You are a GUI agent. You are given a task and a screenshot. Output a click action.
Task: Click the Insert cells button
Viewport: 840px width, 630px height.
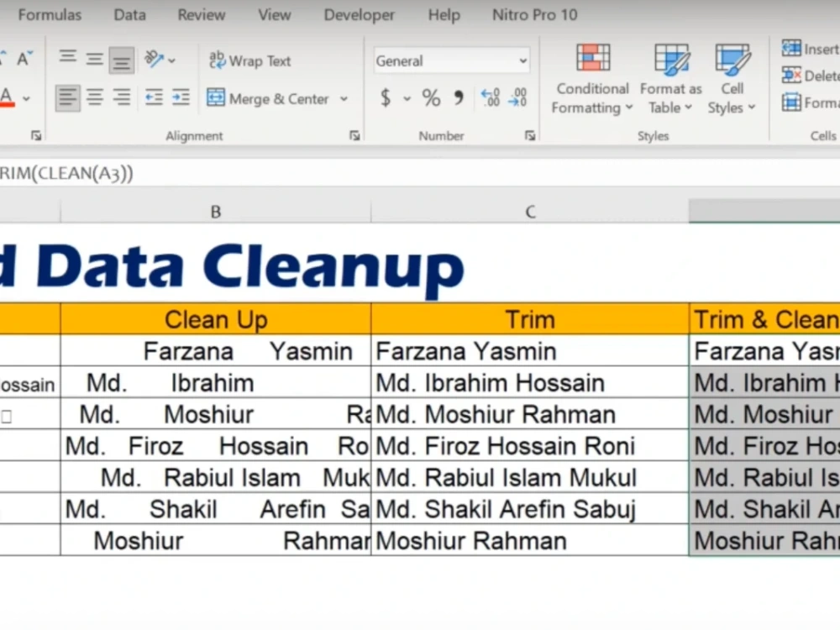(810, 49)
